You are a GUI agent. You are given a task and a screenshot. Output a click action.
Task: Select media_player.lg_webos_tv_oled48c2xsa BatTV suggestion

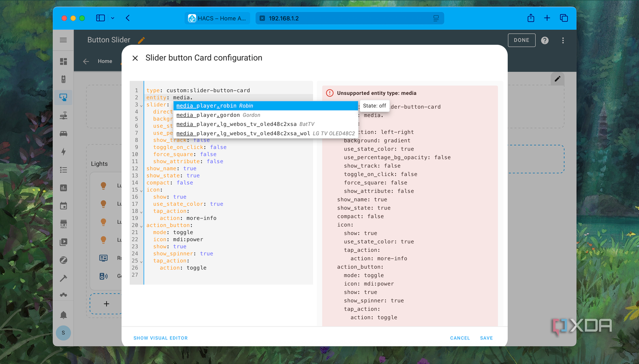[266, 124]
